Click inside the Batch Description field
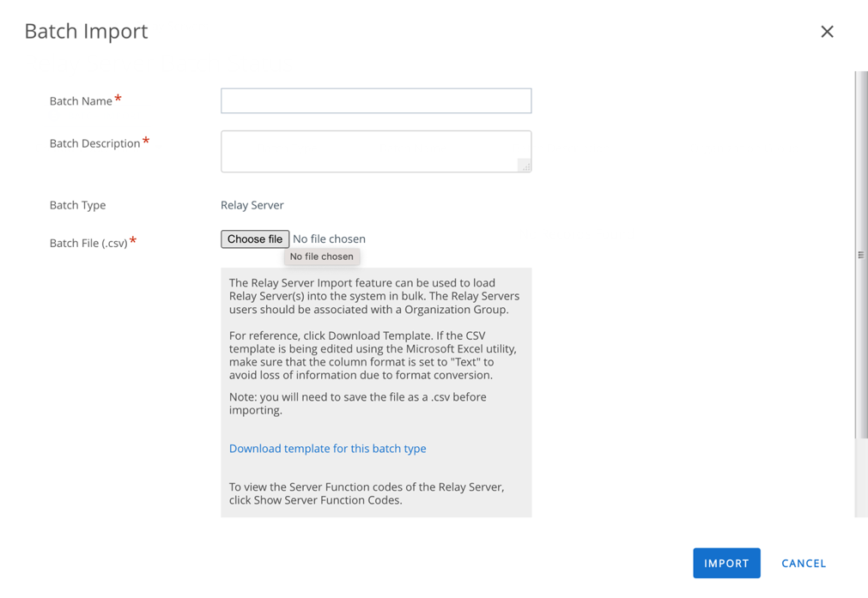Viewport: 868px width, 598px height. click(x=375, y=150)
